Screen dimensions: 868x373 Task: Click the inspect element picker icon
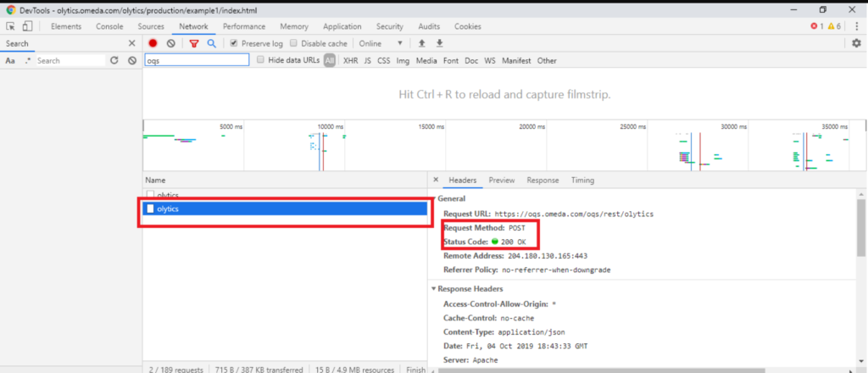pos(11,26)
